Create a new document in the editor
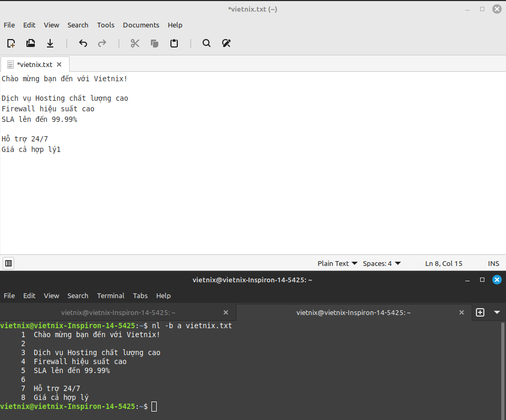506x420 pixels. (x=11, y=43)
